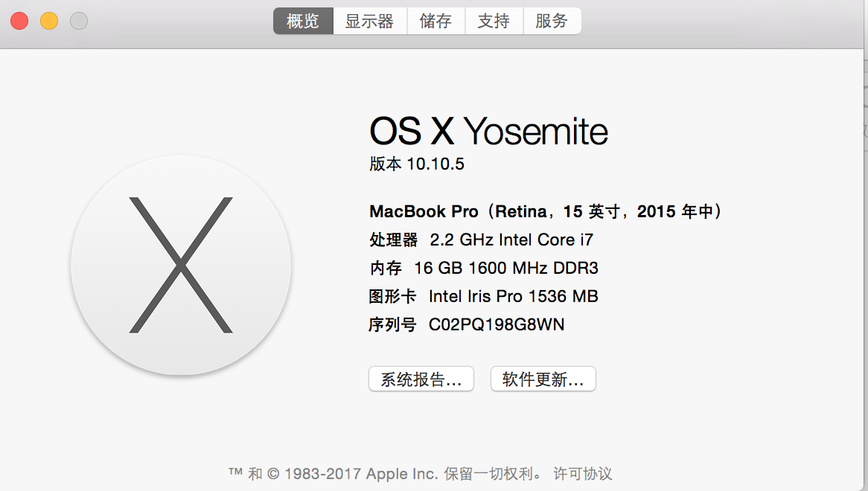Click the version number 10.10.5 text
This screenshot has height=491, width=868.
(416, 164)
